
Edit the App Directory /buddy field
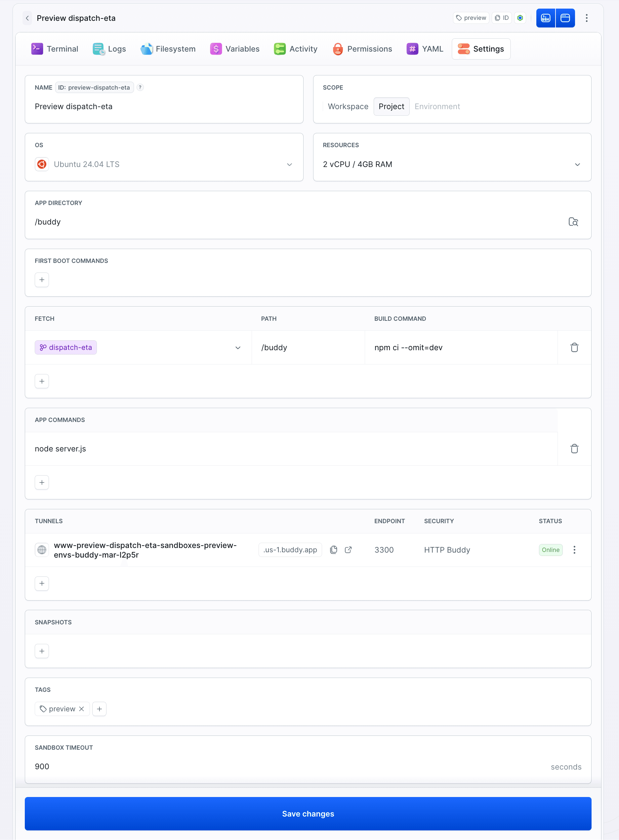pyautogui.click(x=298, y=222)
